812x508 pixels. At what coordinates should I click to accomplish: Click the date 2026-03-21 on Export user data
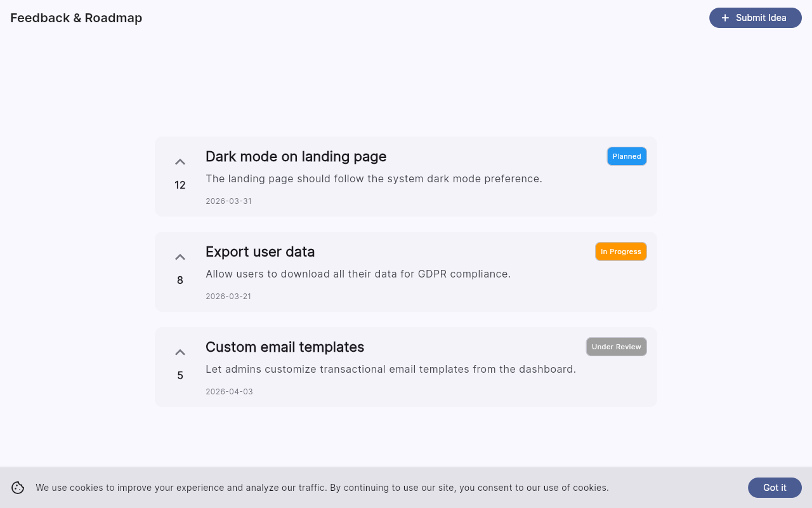(x=228, y=296)
